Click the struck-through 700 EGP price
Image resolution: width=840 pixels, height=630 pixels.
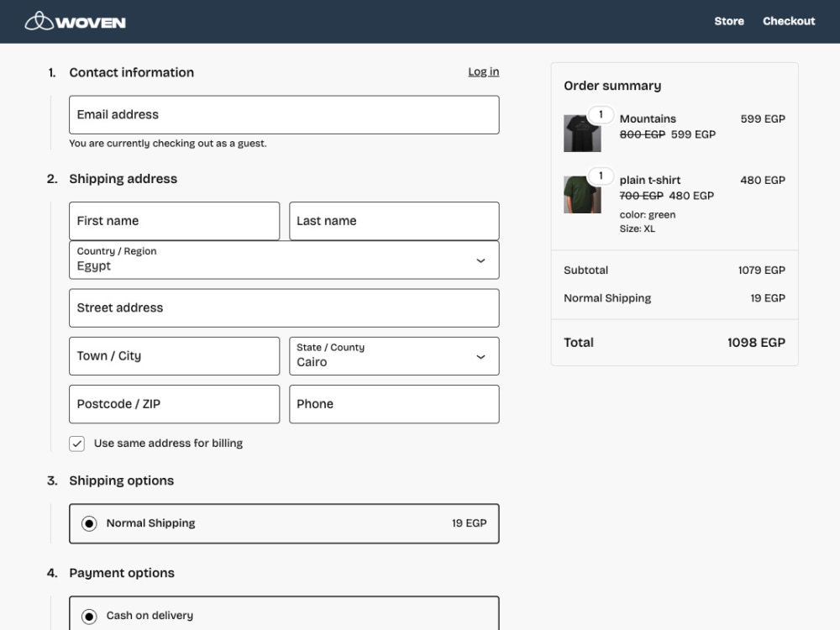point(641,196)
